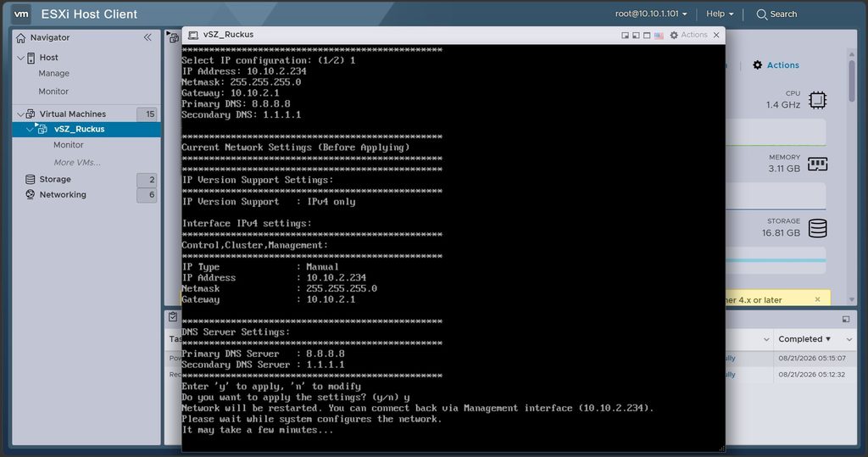Image resolution: width=868 pixels, height=457 pixels.
Task: Open the column options chevron after Completed
Action: point(849,339)
